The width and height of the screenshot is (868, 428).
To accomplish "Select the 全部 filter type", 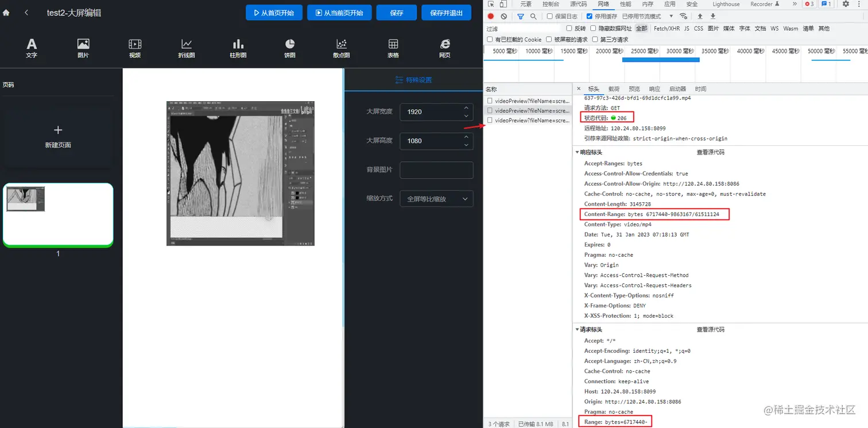I will (641, 28).
